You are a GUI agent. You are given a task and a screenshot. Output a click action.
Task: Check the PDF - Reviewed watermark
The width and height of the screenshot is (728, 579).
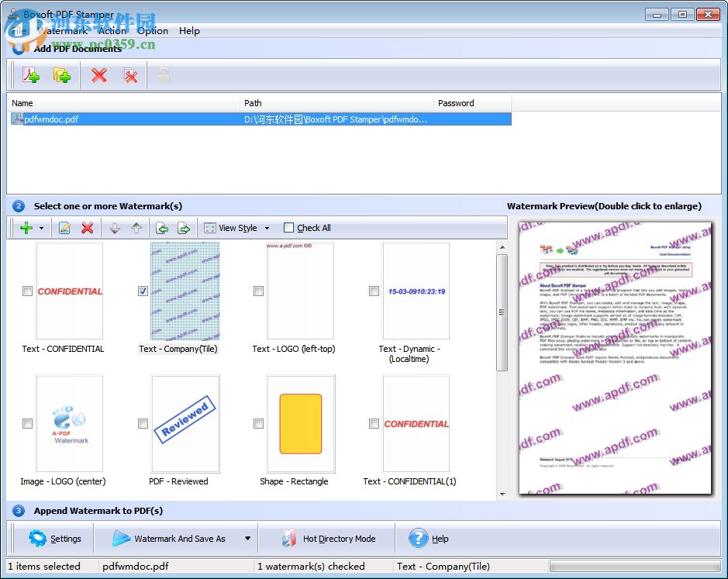coord(143,423)
